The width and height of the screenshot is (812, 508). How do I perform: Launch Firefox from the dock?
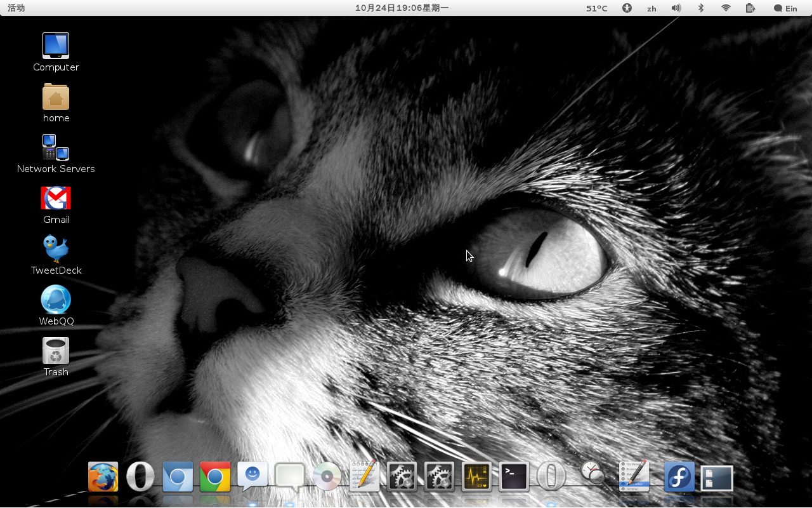pyautogui.click(x=103, y=477)
